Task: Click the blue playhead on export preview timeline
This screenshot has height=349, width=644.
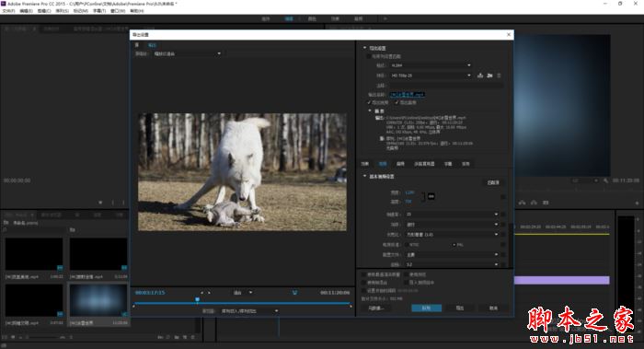Action: 198,300
